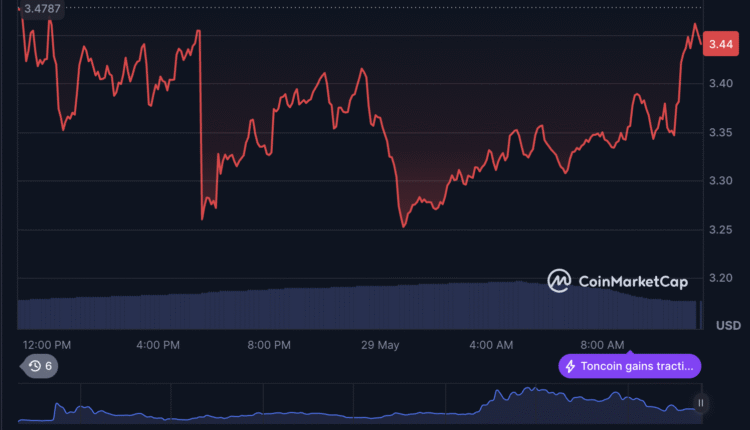Click the 4:00 PM time axis label
The height and width of the screenshot is (430, 750).
(x=157, y=345)
